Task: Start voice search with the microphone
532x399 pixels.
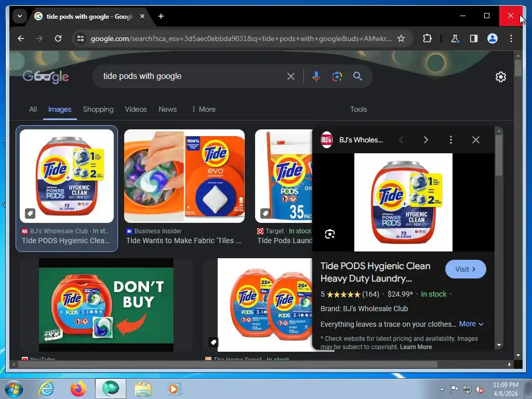Action: [316, 76]
